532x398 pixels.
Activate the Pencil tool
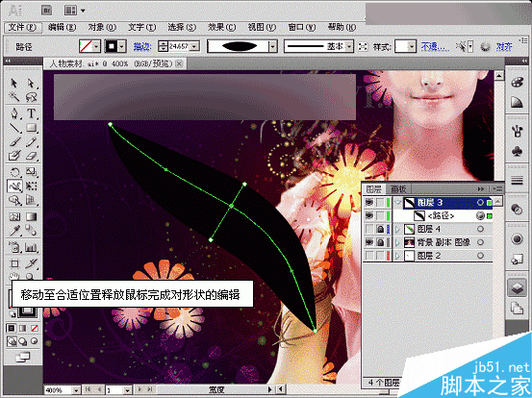31,141
